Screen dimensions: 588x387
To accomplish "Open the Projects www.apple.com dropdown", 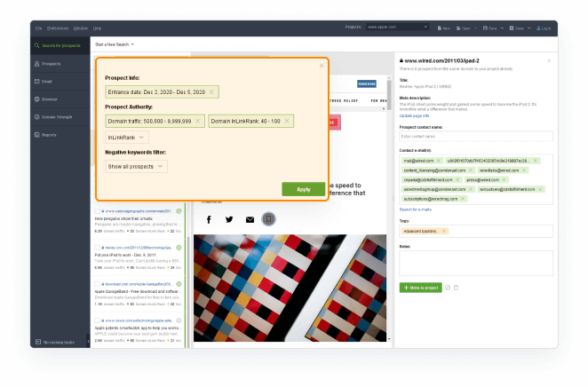I will coord(397,27).
